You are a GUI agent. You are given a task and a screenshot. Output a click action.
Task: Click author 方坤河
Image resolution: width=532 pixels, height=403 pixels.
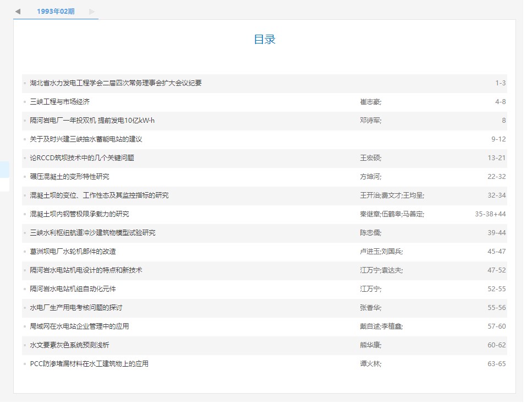click(371, 177)
